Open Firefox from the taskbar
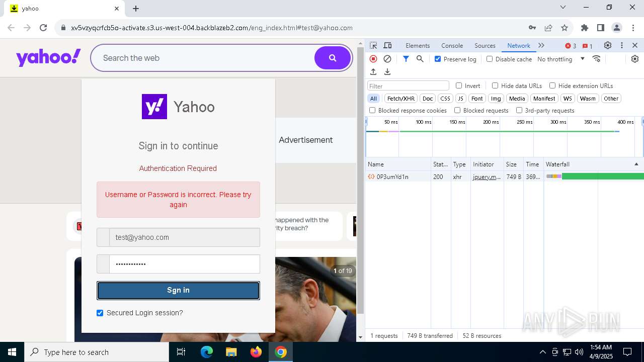Screen dimensions: 644x362 pos(256,352)
